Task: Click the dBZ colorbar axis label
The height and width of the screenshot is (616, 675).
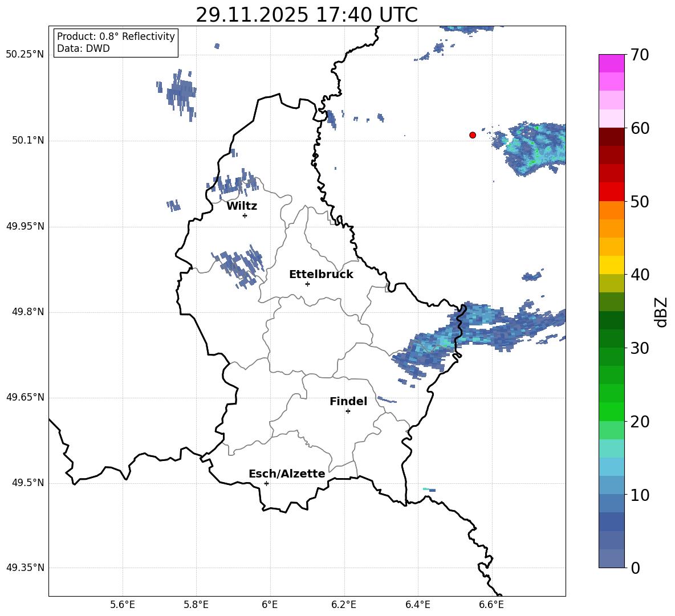Action: tap(662, 312)
